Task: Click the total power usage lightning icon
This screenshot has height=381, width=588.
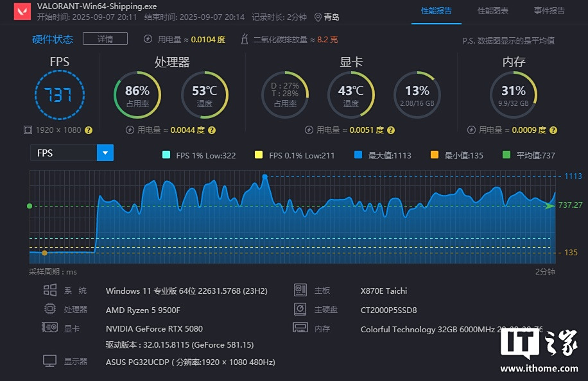Action: [x=148, y=39]
